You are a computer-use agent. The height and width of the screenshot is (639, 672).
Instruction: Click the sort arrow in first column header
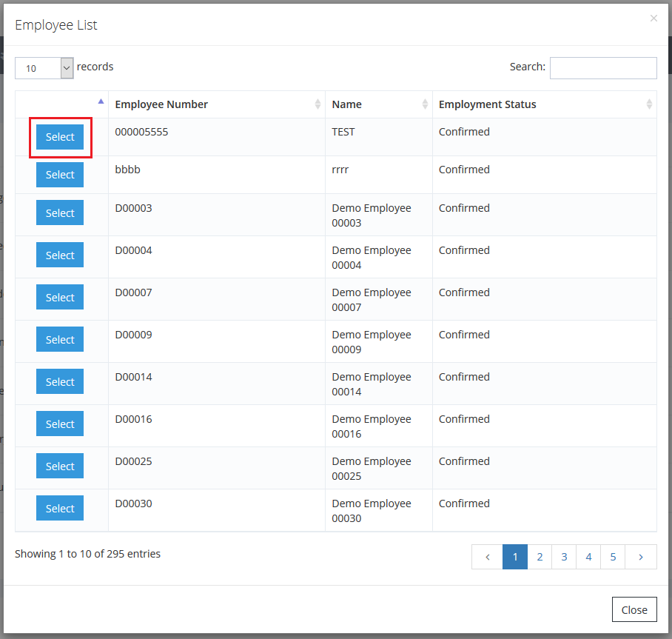pos(101,102)
